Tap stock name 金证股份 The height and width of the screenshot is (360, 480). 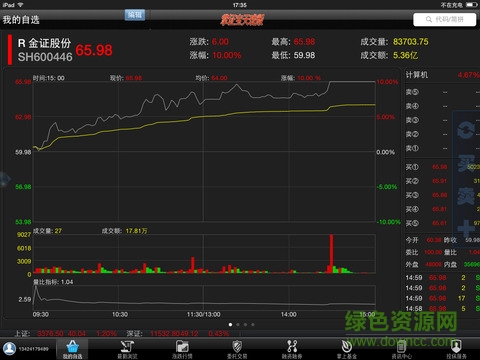pos(49,43)
